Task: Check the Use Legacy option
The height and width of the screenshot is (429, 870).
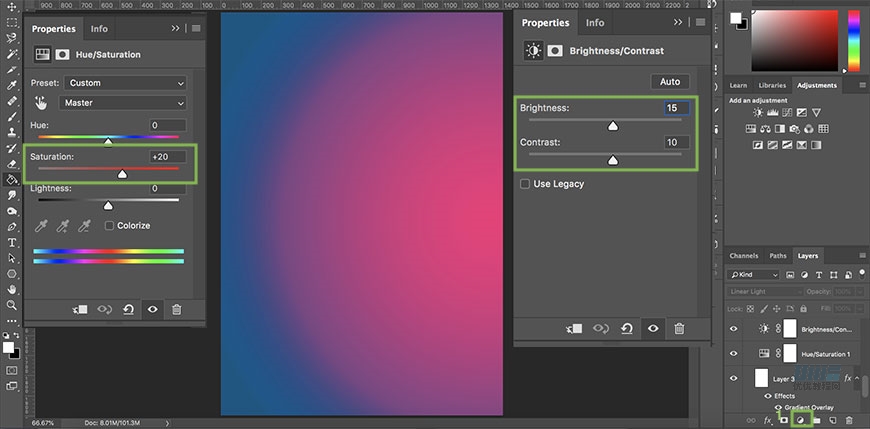Action: click(x=526, y=184)
